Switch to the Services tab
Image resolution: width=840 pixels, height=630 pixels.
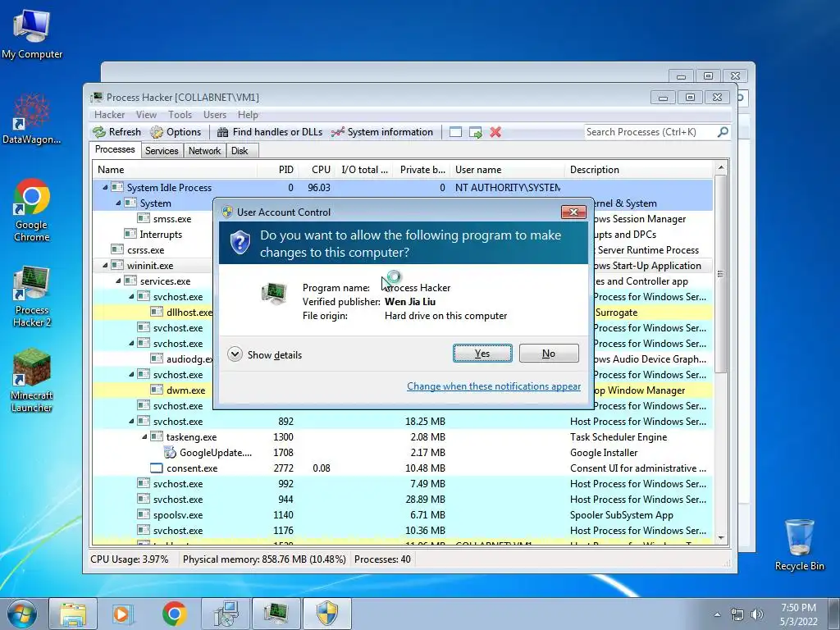coord(162,151)
